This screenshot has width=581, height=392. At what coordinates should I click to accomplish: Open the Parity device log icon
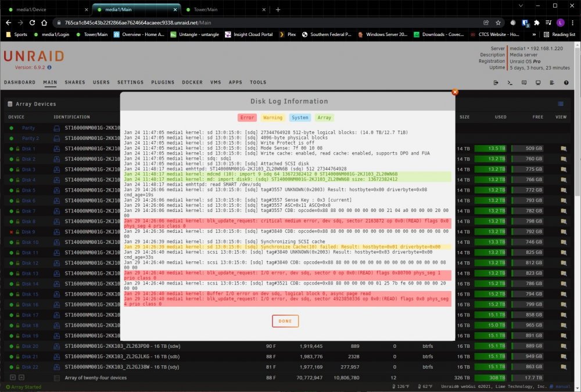click(57, 128)
